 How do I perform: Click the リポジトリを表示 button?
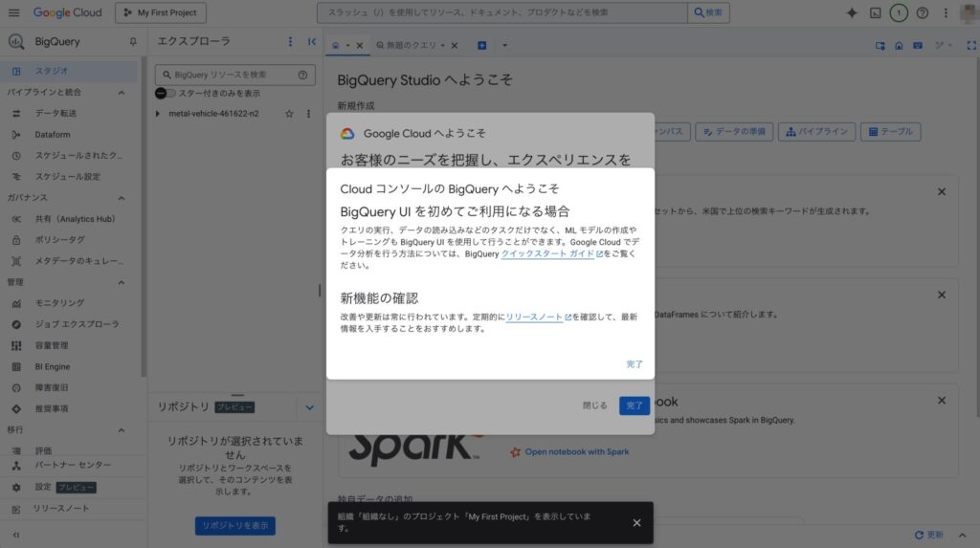(x=235, y=525)
